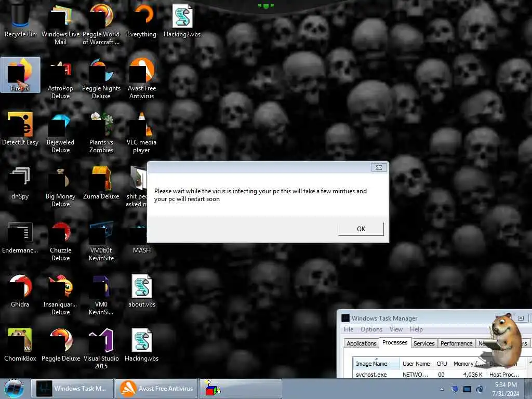532x399 pixels.
Task: Open the Recycle Bin desktop icon
Action: tap(20, 19)
